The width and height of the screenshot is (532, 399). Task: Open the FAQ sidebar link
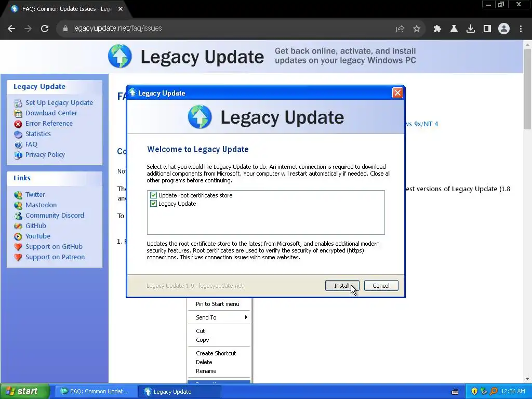tap(31, 144)
